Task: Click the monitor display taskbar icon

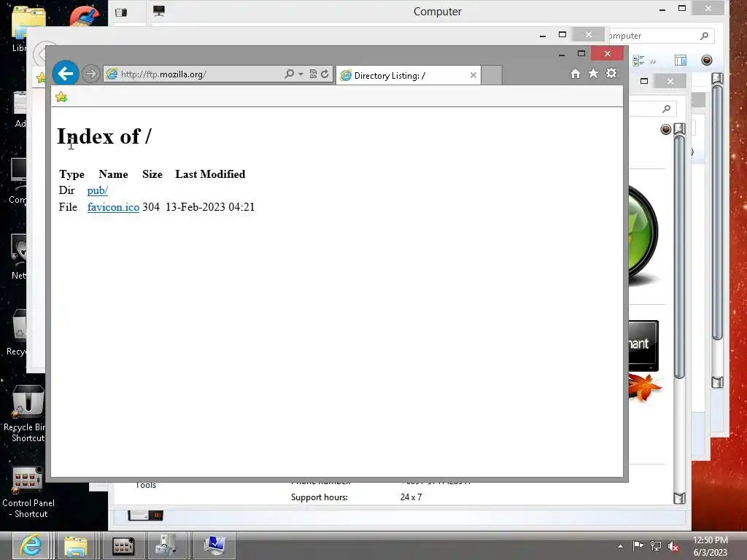Action: [x=214, y=545]
